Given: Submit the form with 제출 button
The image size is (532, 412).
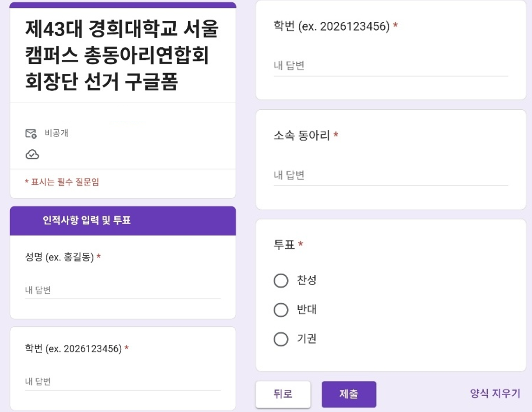Looking at the screenshot, I should pos(348,394).
